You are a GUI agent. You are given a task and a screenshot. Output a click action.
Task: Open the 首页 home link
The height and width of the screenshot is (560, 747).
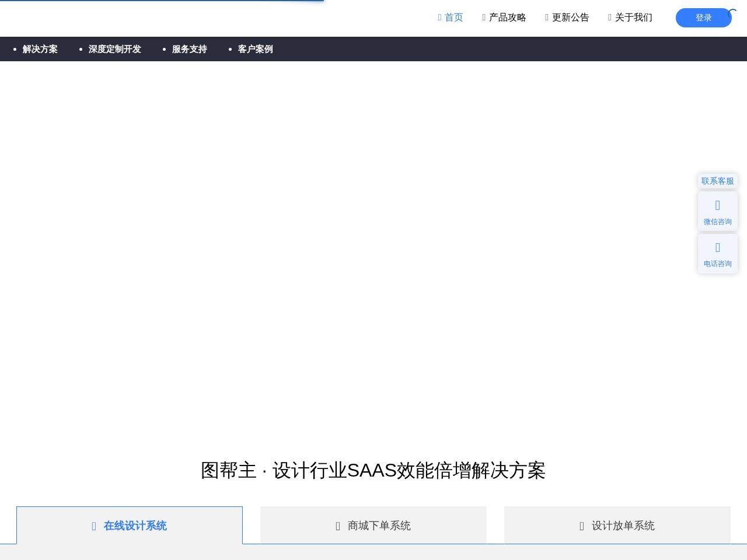tap(451, 17)
